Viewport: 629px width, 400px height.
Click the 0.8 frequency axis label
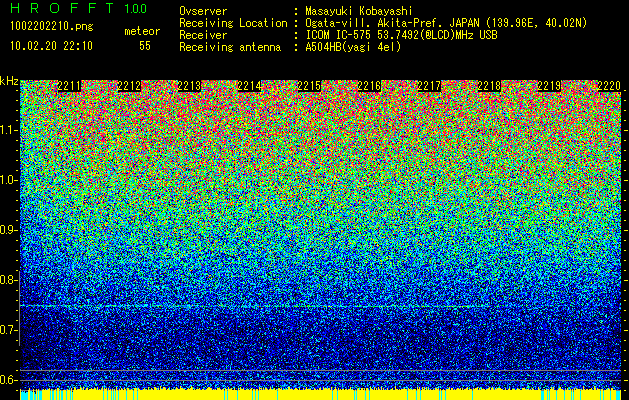8,280
